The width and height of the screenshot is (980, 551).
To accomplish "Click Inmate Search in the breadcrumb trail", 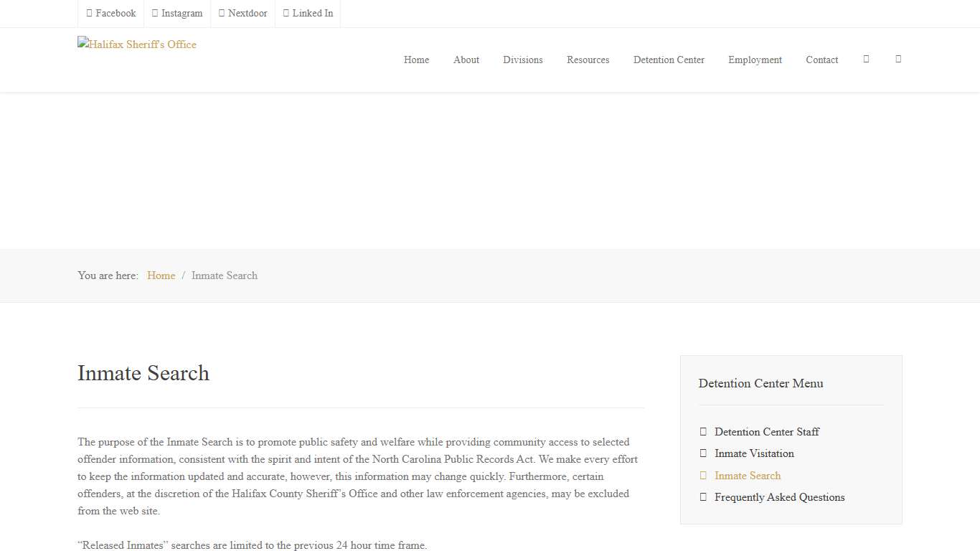I will coord(224,275).
